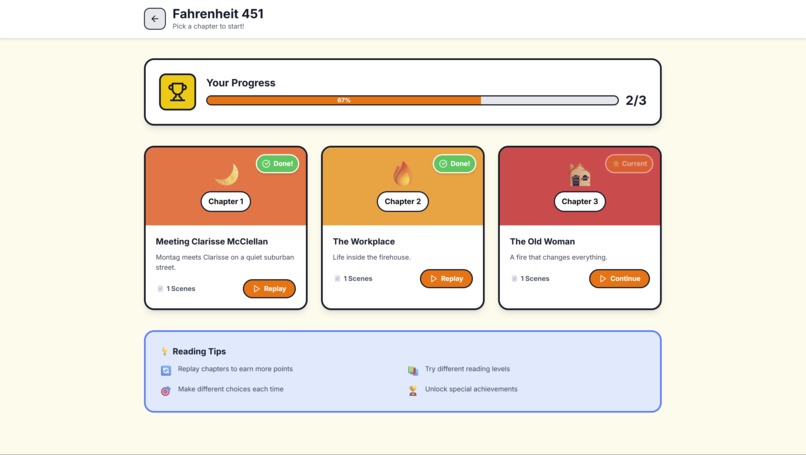Continue The Old Woman chapter
806x455 pixels.
pos(619,278)
